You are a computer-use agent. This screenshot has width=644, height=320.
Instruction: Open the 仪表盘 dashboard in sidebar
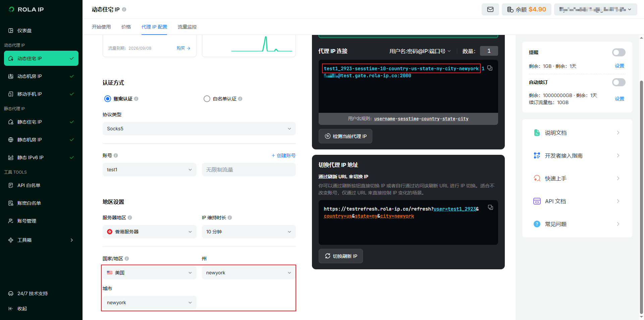[24, 31]
